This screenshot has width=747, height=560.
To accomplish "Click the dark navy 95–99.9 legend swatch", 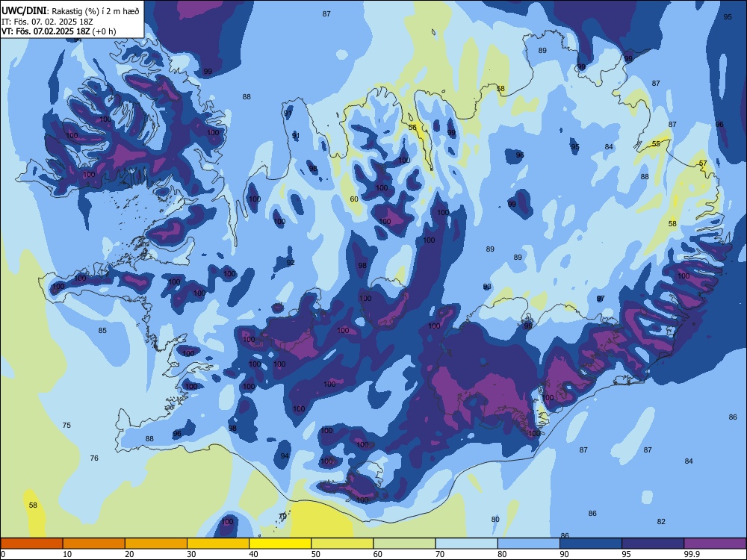I will coord(653,544).
